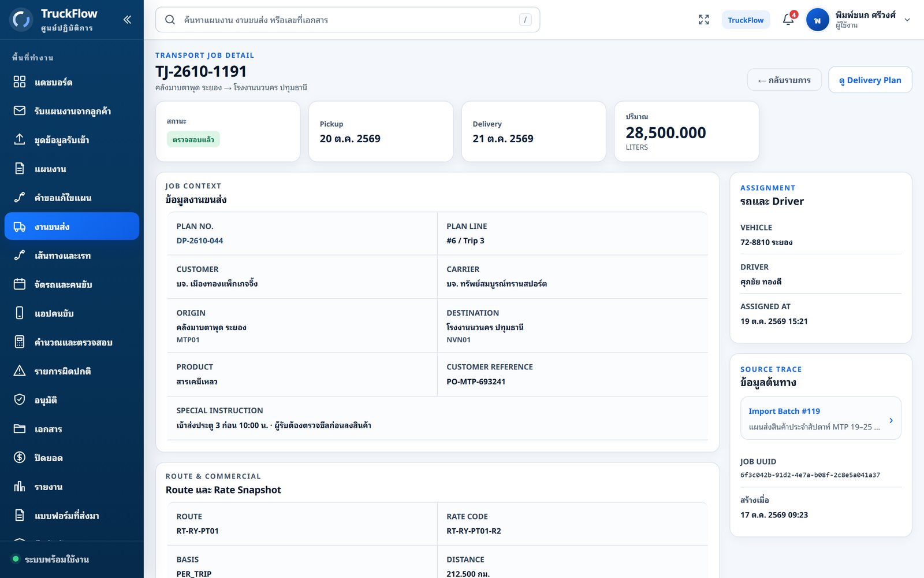The width and height of the screenshot is (924, 578).
Task: Select the phone icon for แอปคนขับ
Action: tap(20, 313)
